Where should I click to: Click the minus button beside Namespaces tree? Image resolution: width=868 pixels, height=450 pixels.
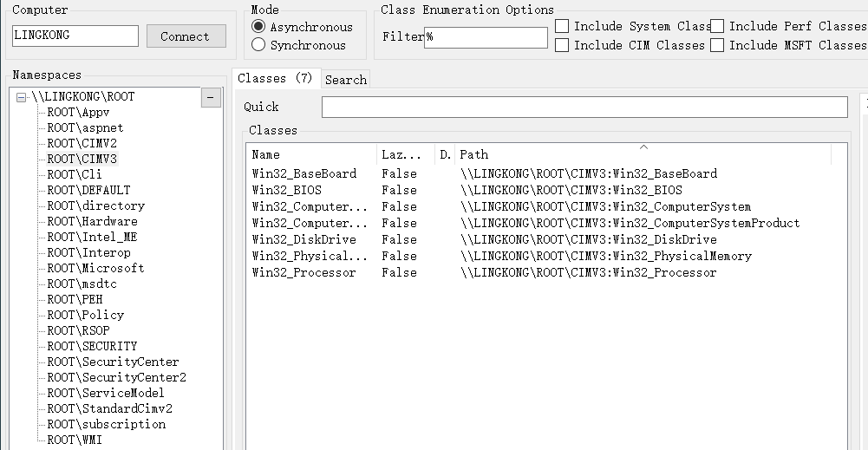click(211, 98)
